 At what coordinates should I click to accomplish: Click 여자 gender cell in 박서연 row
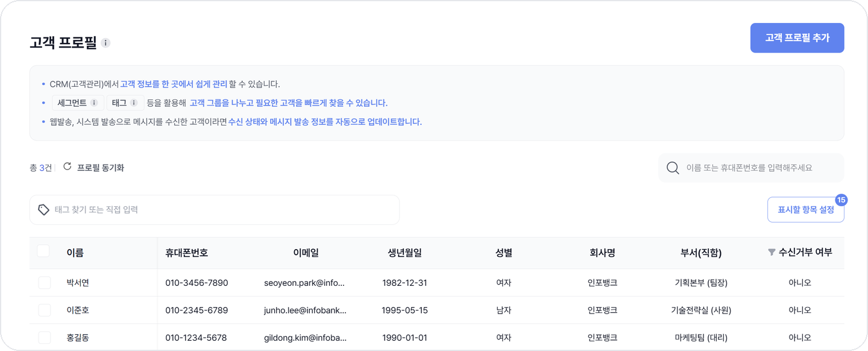pos(503,283)
